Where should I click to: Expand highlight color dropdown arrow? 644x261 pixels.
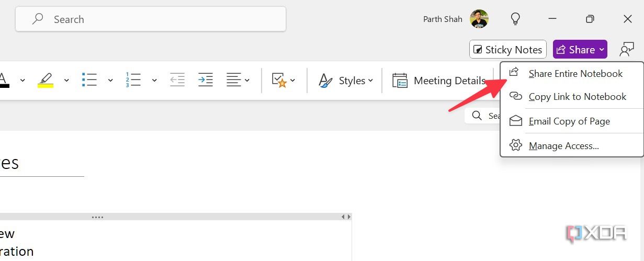66,81
